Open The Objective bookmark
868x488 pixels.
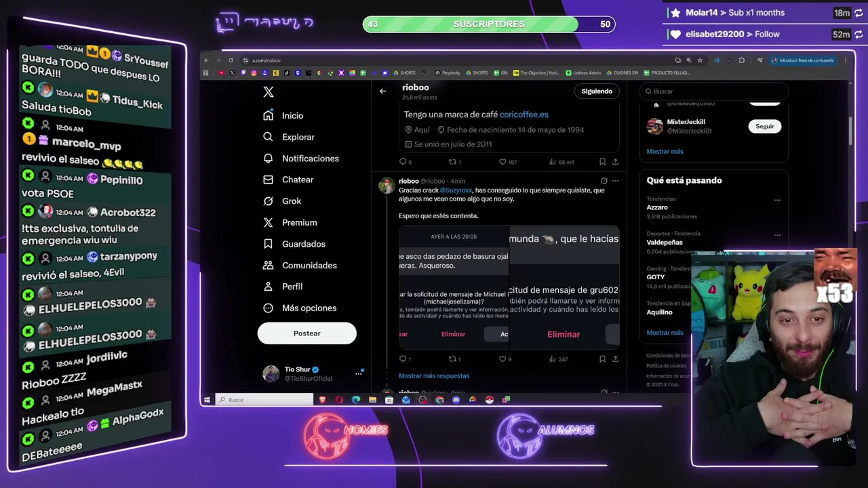pyautogui.click(x=536, y=73)
